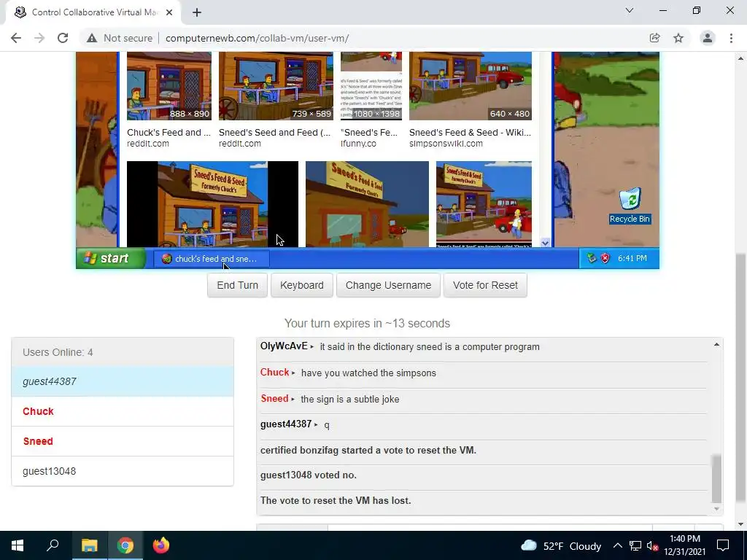Open the black-bordered Sneed's Feed & Seed image
The image size is (747, 560).
click(x=212, y=204)
